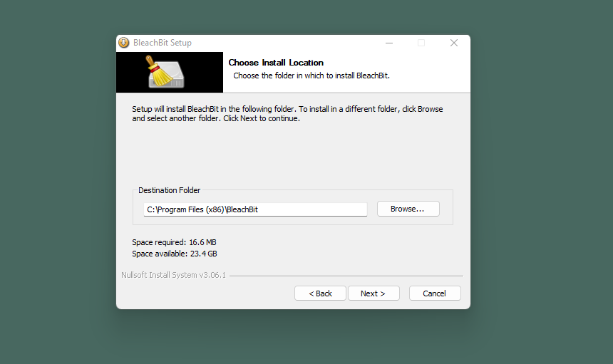Click the setup instructions paragraph
The image size is (613, 364).
[x=287, y=114]
